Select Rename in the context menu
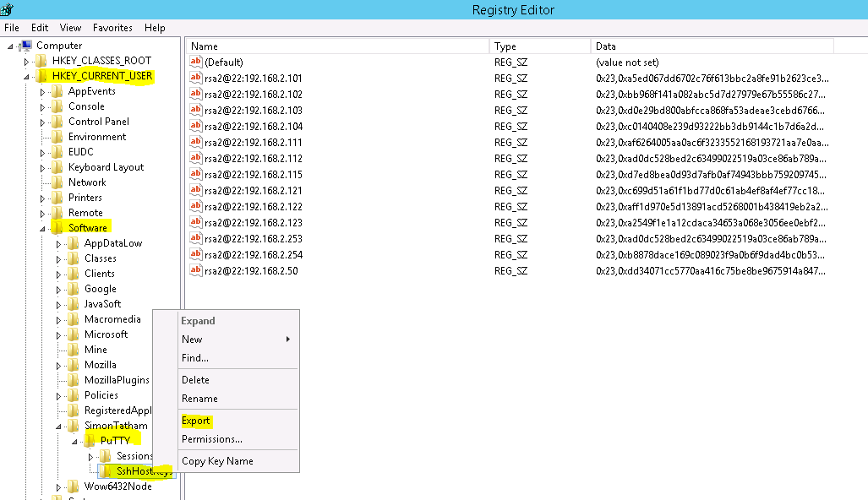 200,398
